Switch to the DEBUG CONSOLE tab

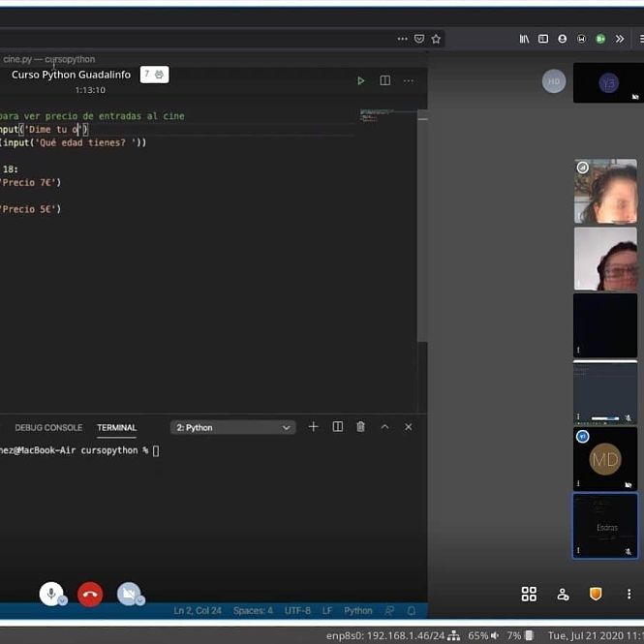tap(48, 427)
